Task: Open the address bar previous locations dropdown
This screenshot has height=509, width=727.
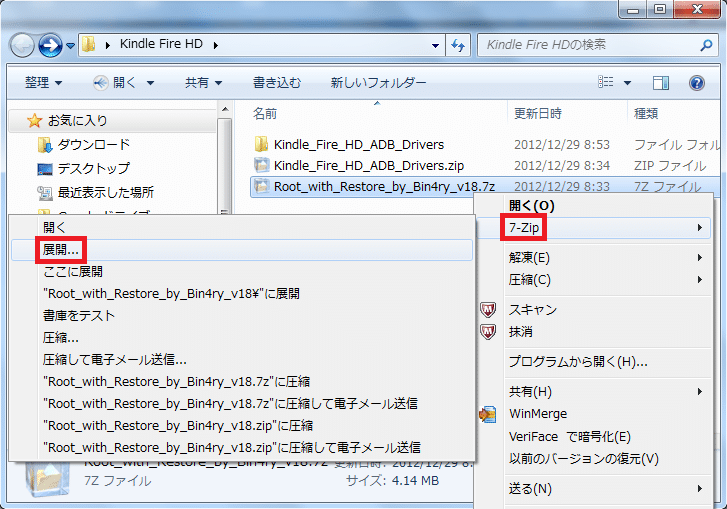Action: point(435,45)
